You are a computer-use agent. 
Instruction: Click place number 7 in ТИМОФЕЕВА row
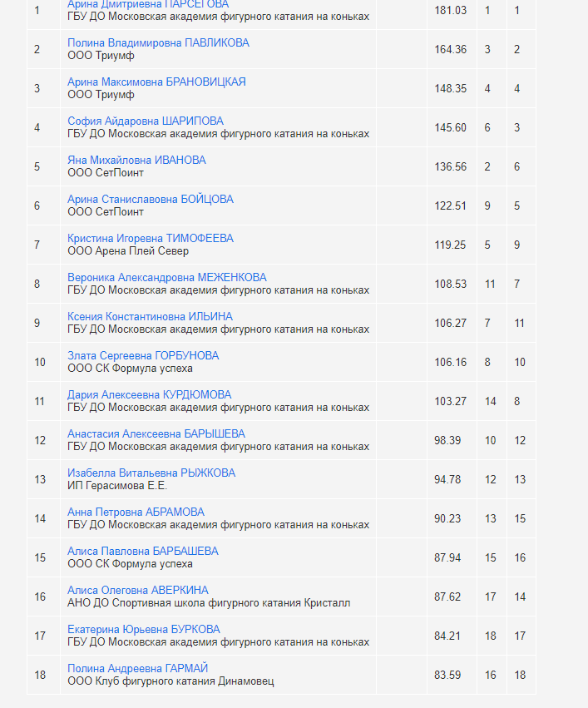click(x=37, y=245)
